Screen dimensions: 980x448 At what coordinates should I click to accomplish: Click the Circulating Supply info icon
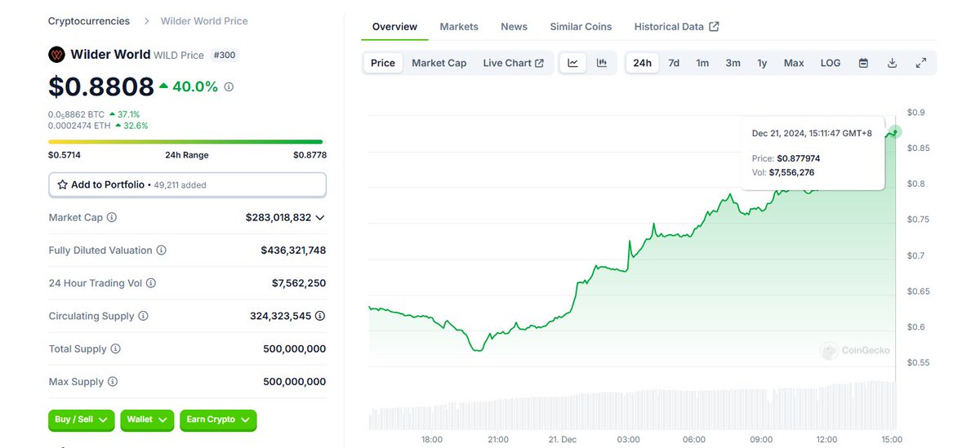tap(144, 316)
